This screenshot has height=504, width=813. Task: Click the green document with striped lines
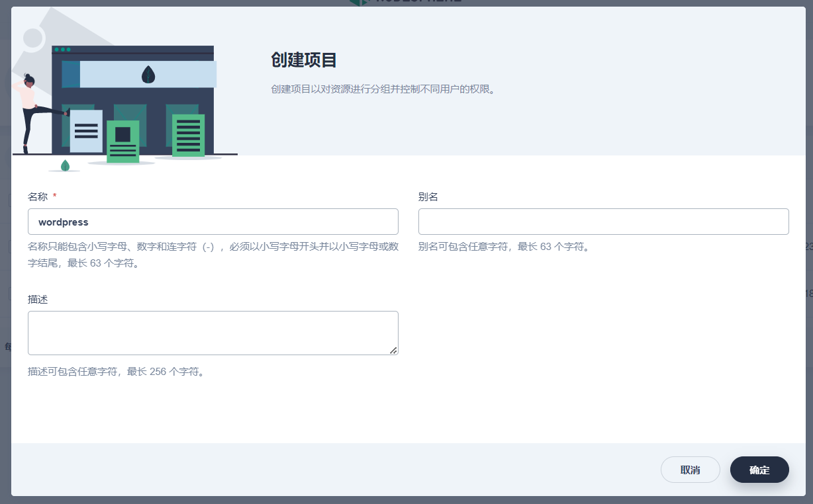(x=188, y=135)
